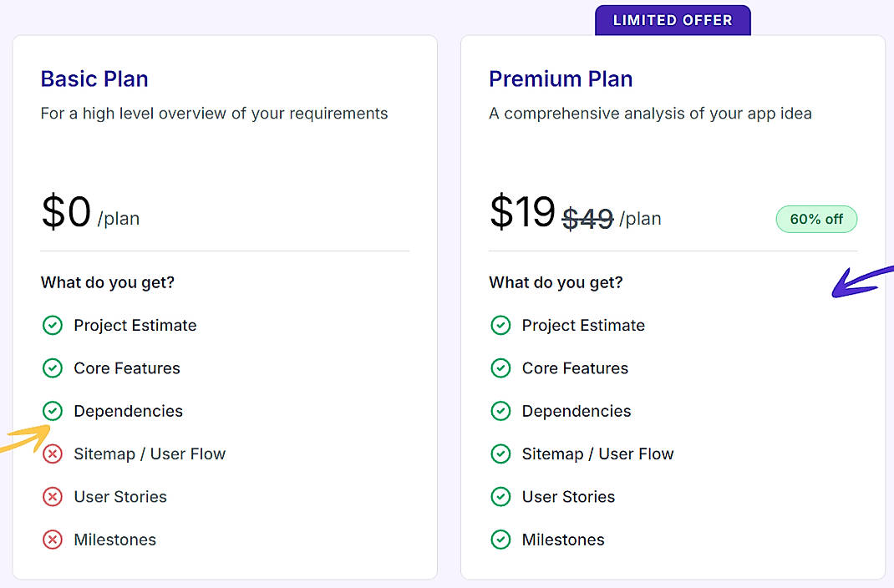Viewport: 894px width, 588px height.
Task: Select the Premium Plan card title
Action: [x=560, y=79]
